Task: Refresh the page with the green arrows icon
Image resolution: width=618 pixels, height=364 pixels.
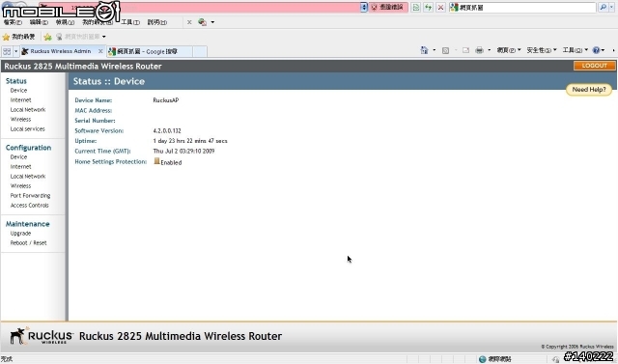Action: [428, 7]
